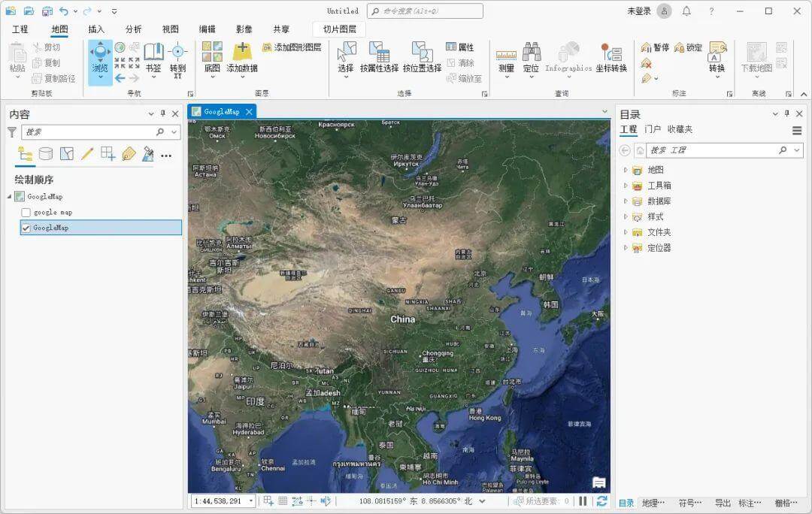Enable the google map layer checkbox
The image size is (812, 514).
click(x=26, y=213)
